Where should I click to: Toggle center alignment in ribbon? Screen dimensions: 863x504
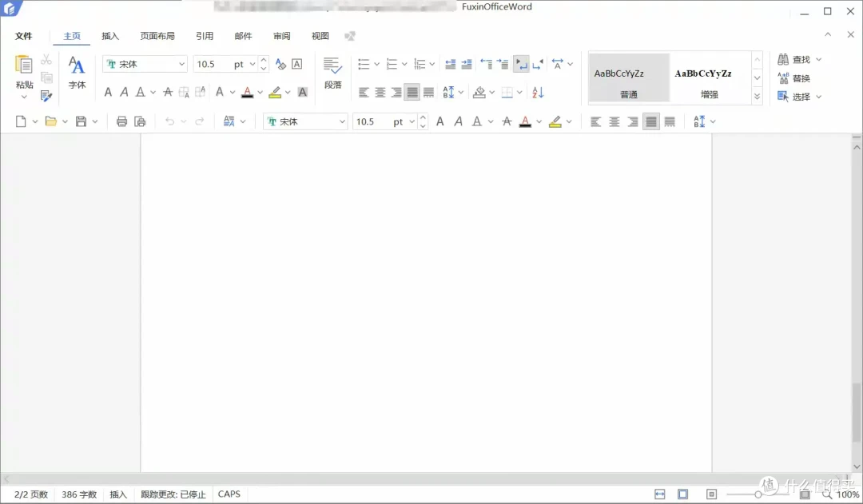tap(380, 93)
